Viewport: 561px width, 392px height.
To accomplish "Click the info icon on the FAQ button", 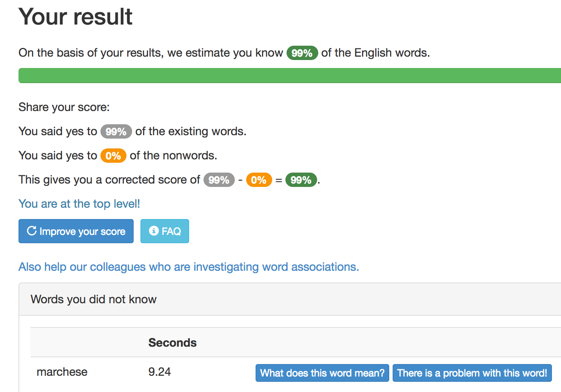I will coord(154,231).
